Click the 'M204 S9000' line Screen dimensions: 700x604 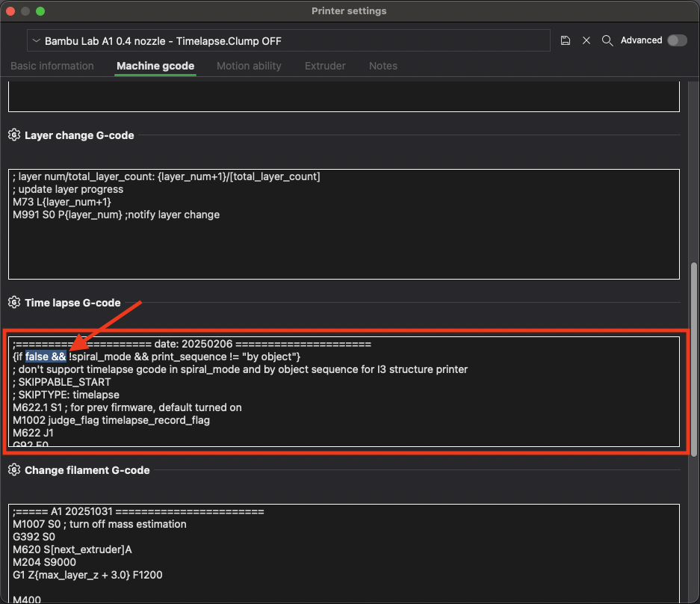pyautogui.click(x=44, y=562)
